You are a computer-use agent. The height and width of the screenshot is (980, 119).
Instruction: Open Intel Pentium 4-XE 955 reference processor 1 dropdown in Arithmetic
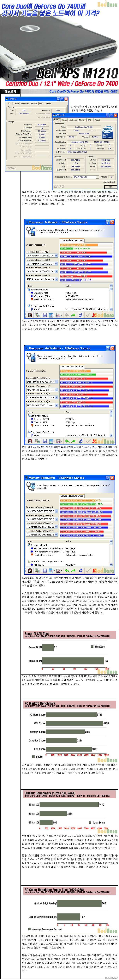click(x=42, y=256)
